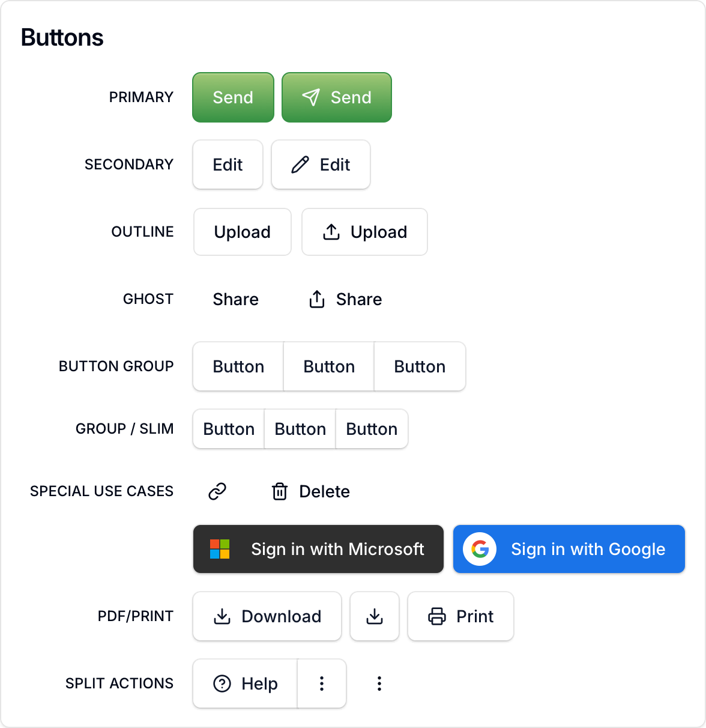
Task: Select the first button in slim group
Action: (x=229, y=429)
